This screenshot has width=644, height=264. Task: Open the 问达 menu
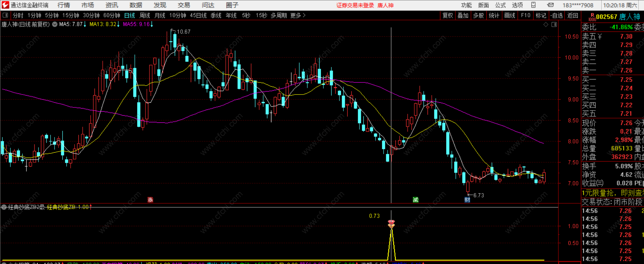pos(208,5)
